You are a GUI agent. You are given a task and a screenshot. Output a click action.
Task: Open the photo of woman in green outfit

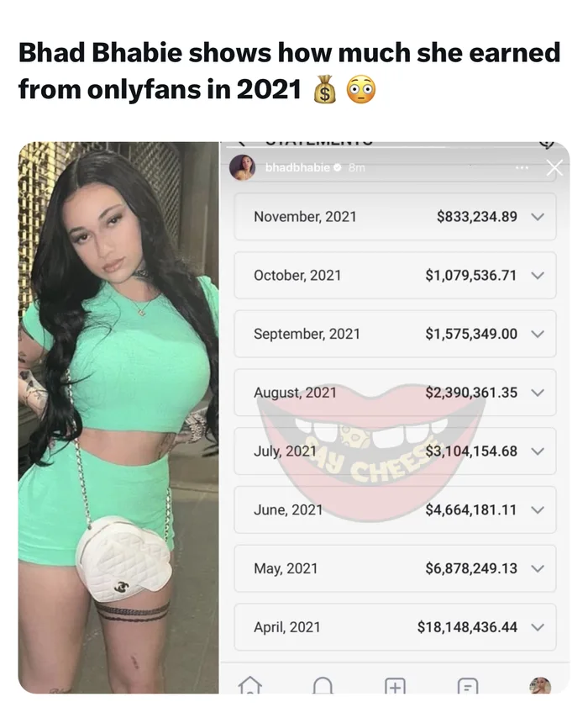click(118, 417)
